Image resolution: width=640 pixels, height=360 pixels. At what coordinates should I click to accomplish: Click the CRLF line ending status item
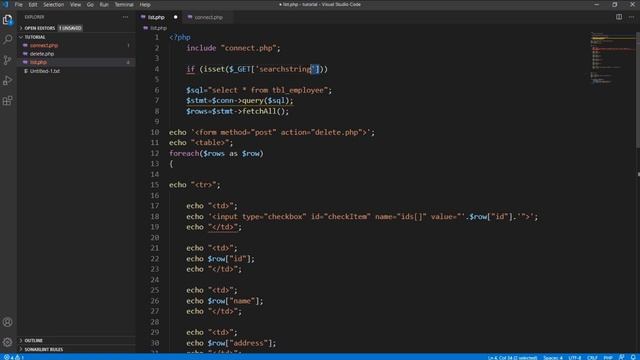click(592, 358)
